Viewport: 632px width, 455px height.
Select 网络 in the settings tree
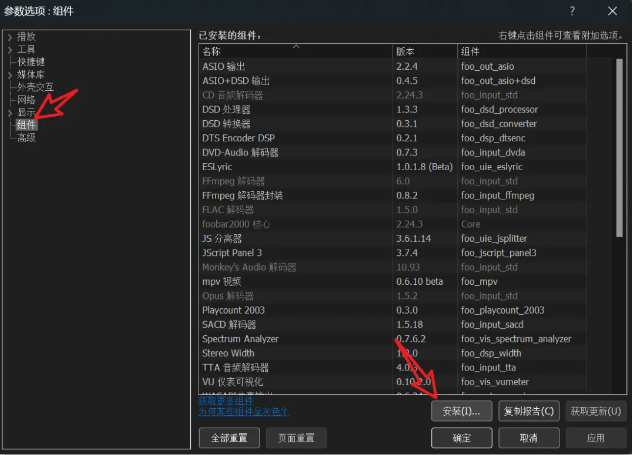point(26,100)
